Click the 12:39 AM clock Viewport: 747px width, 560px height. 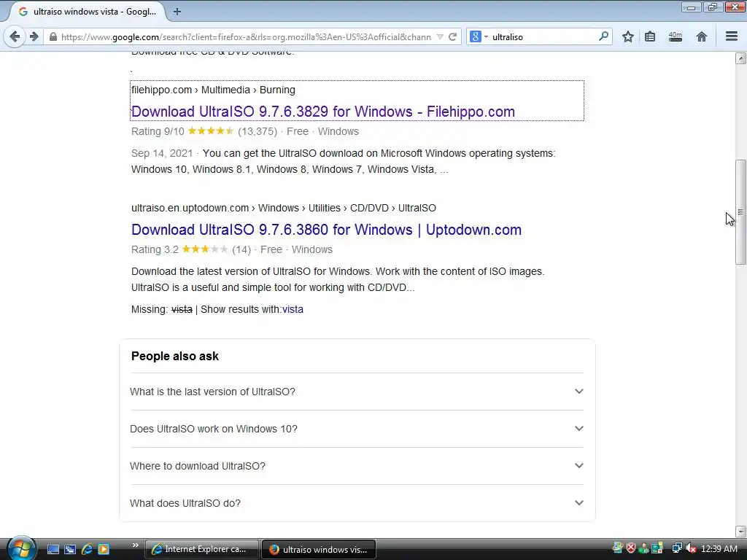point(719,548)
